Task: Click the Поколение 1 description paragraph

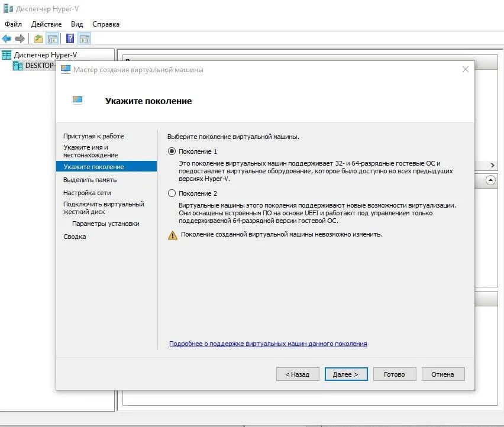Action: coord(316,171)
